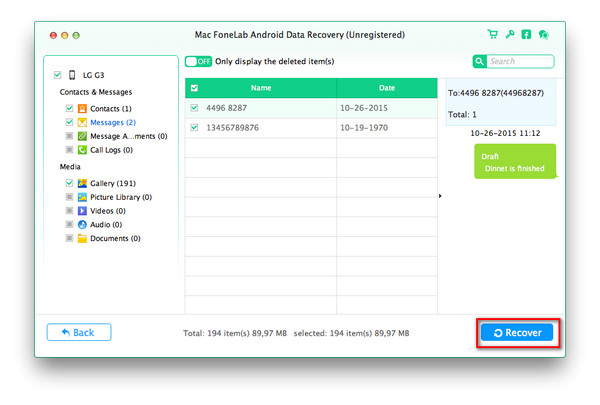Select Videos (0) category
The height and width of the screenshot is (405, 600).
[x=108, y=211]
